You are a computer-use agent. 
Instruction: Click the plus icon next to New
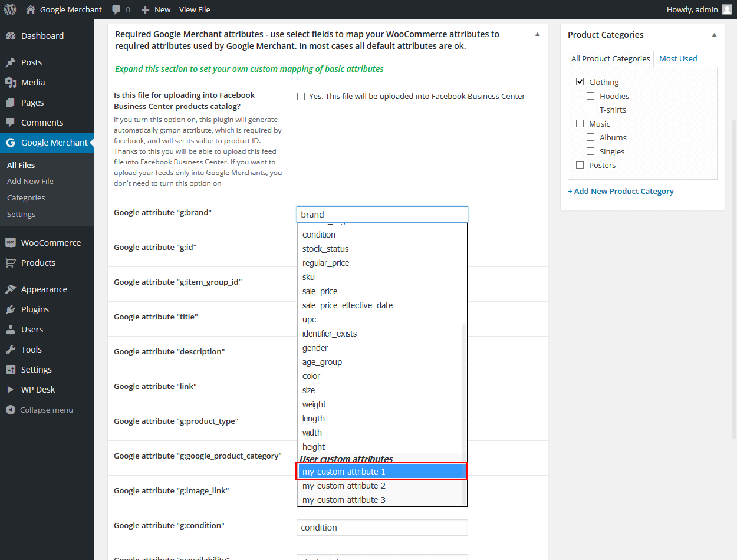tap(145, 9)
